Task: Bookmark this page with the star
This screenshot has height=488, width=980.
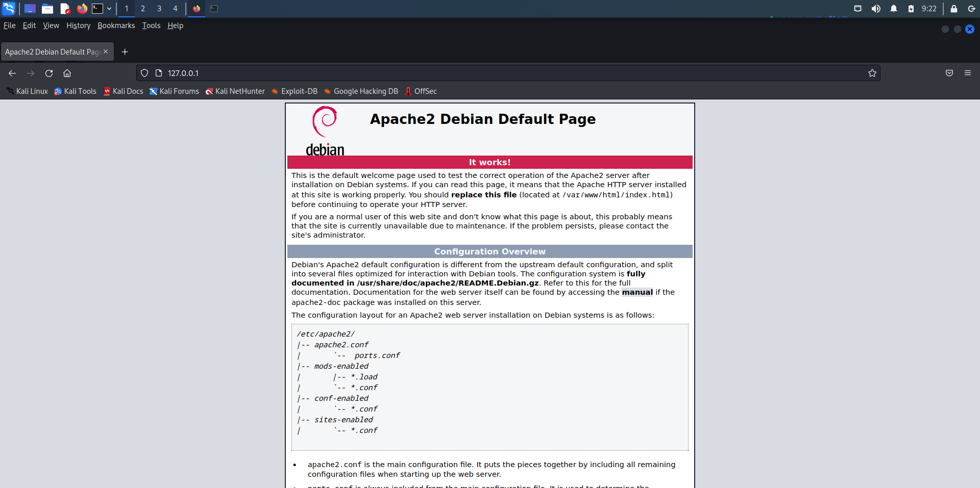Action: [872, 73]
